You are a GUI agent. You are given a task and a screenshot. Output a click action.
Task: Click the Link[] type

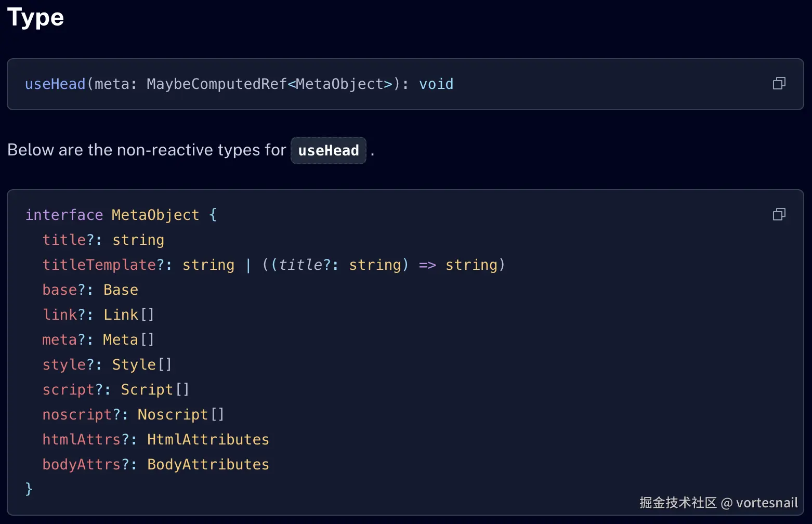pyautogui.click(x=128, y=315)
